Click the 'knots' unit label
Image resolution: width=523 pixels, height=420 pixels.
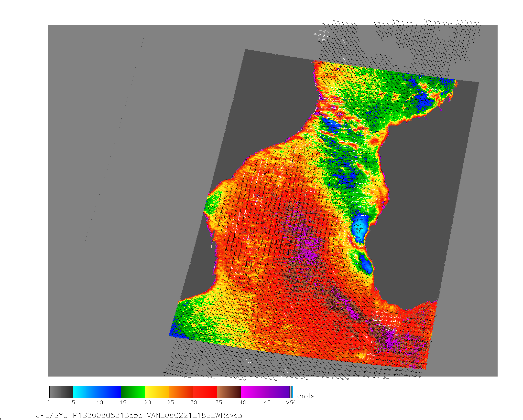pos(305,396)
